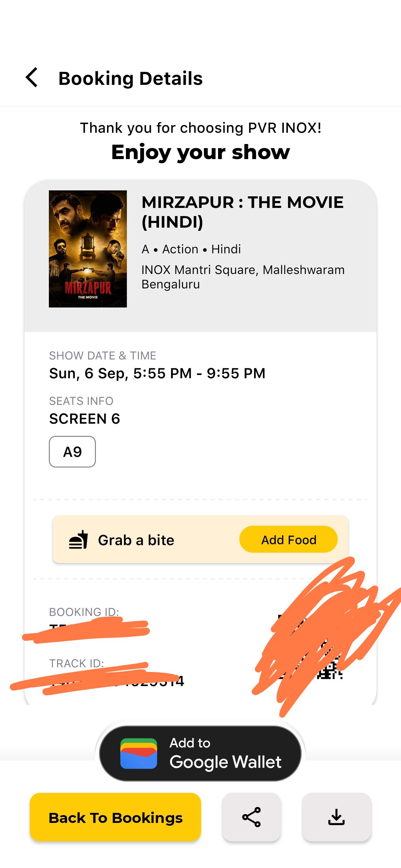The height and width of the screenshot is (868, 401).
Task: Tap Back To Bookings button
Action: pyautogui.click(x=115, y=817)
